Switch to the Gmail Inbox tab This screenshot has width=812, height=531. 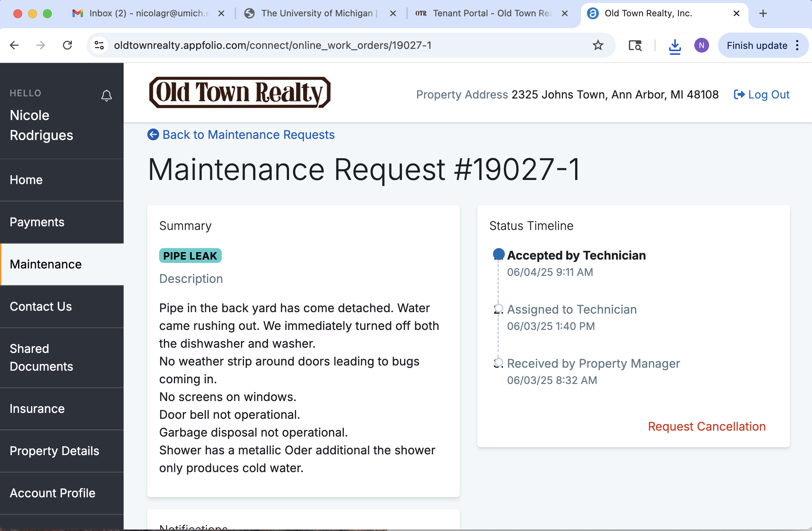pos(148,13)
